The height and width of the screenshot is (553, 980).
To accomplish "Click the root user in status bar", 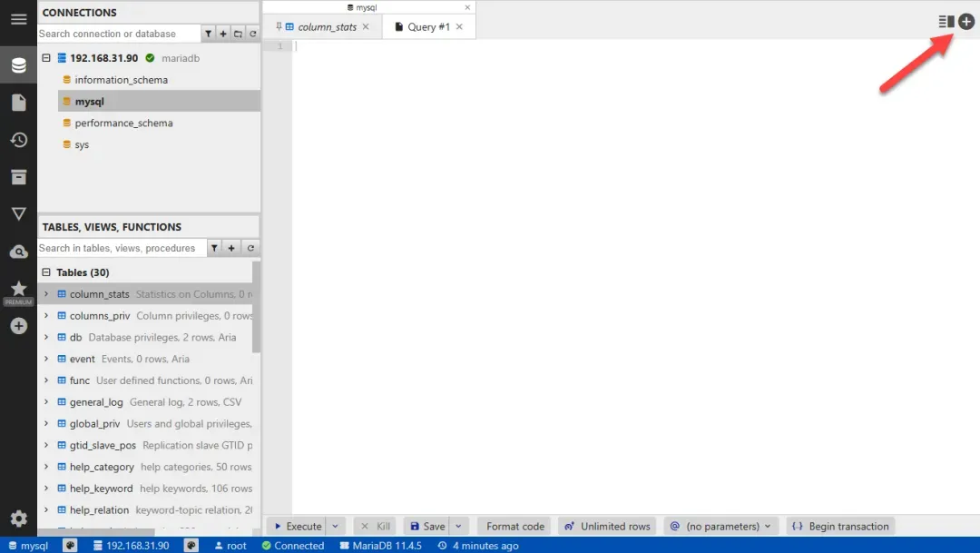I will 230,546.
